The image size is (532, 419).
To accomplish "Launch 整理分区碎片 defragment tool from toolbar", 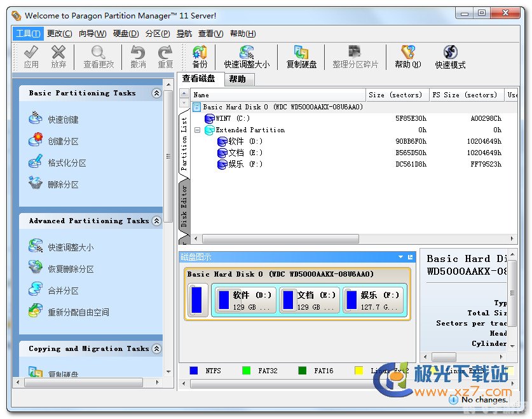I will 353,55.
